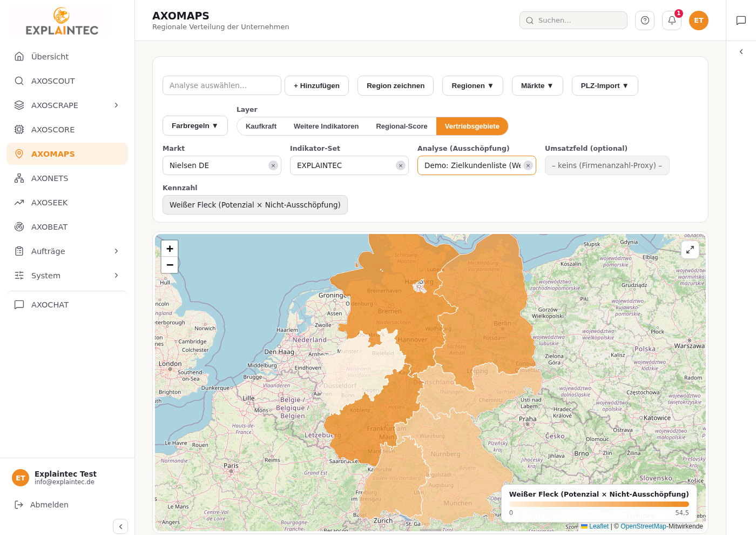Expand the AXOSCRAPE submenu
Viewport: 756px width, 535px height.
(116, 105)
